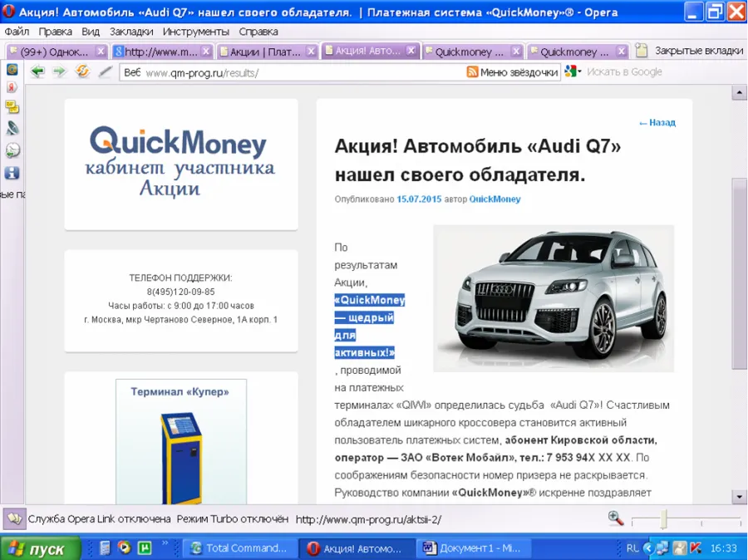Image resolution: width=748 pixels, height=560 pixels.
Task: Close the Одноклассники tab
Action: (x=101, y=51)
